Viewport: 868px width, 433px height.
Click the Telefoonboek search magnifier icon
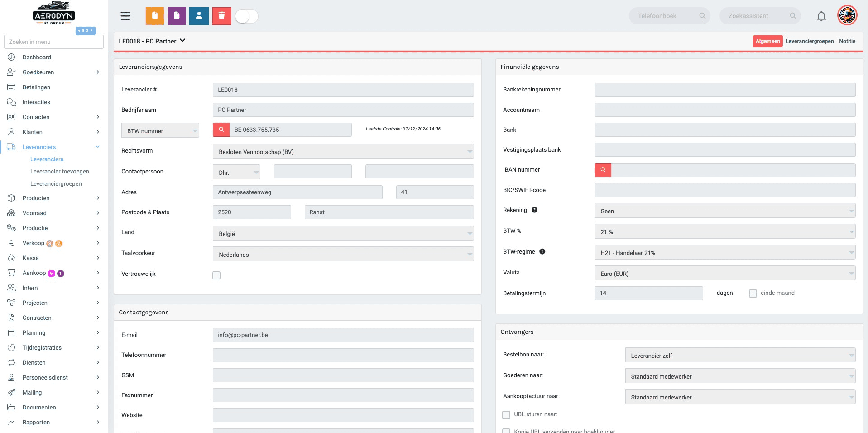click(702, 16)
